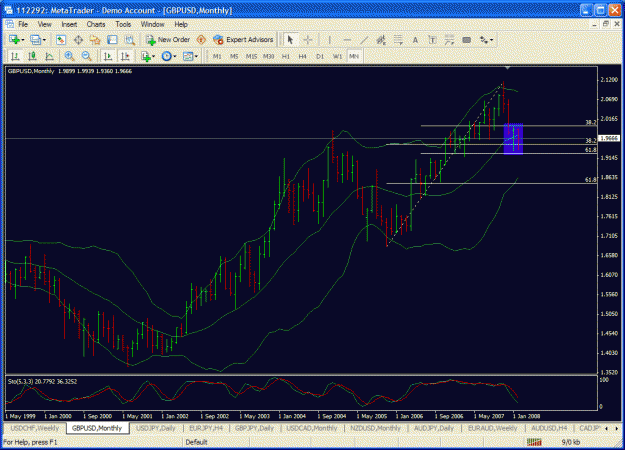The width and height of the screenshot is (625, 450).
Task: Pick the Horizontal Line drawing tool
Action: tap(347, 40)
